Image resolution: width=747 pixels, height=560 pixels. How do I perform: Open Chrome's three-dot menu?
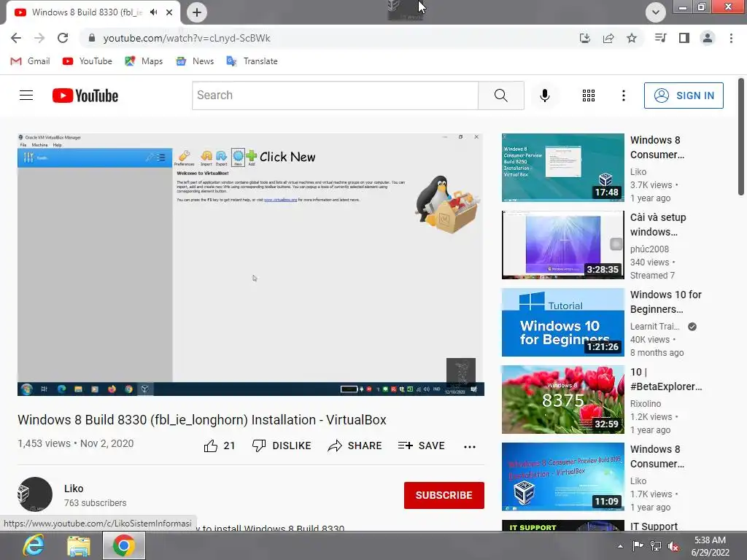(x=731, y=38)
